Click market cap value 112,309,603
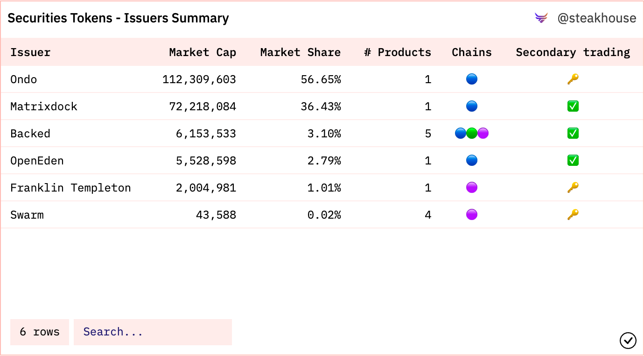The image size is (644, 356). (199, 79)
